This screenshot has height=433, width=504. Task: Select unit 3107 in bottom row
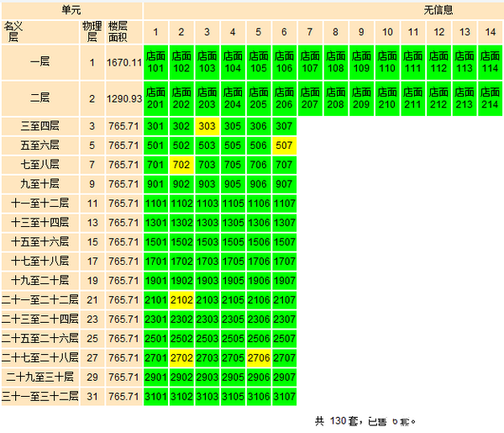284,397
